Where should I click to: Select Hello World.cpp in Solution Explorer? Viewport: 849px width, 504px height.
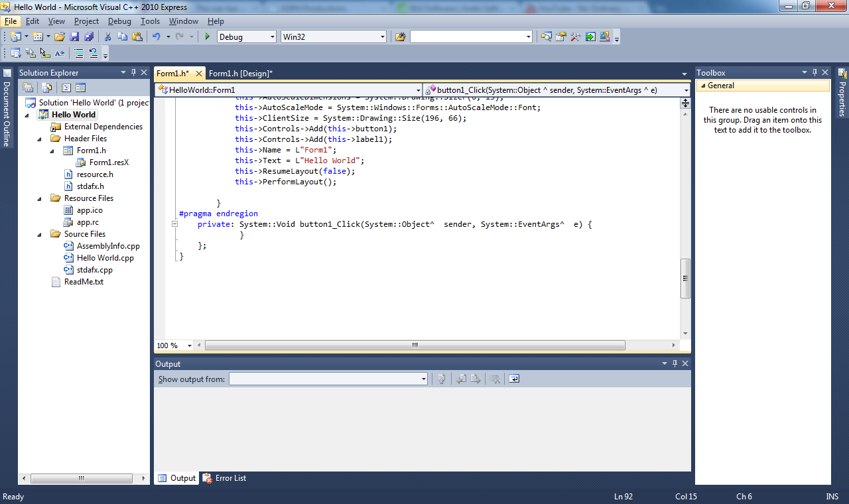coord(105,258)
